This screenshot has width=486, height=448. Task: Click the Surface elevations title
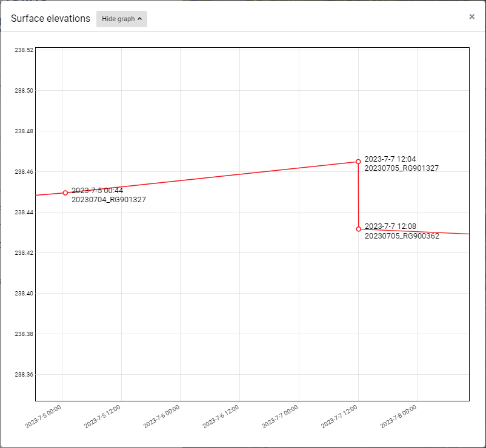[50, 19]
